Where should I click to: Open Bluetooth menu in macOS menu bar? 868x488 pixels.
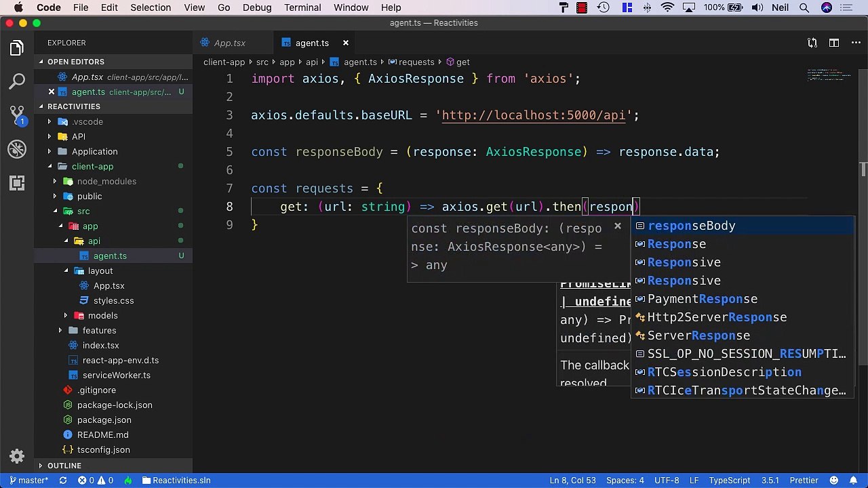point(647,7)
